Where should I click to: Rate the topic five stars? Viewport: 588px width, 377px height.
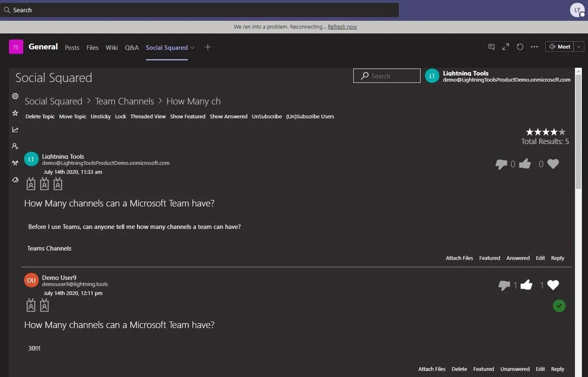562,131
